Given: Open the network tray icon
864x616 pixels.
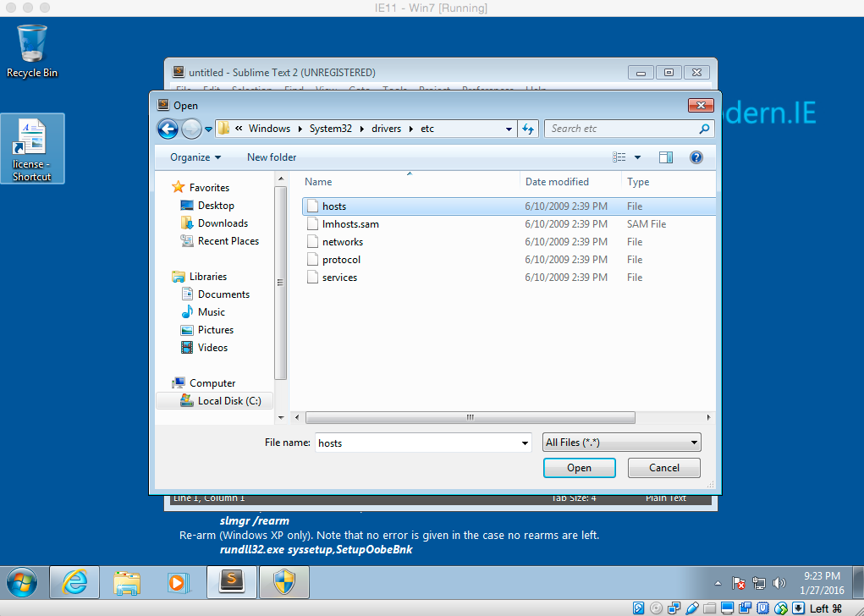Looking at the screenshot, I should point(759,583).
